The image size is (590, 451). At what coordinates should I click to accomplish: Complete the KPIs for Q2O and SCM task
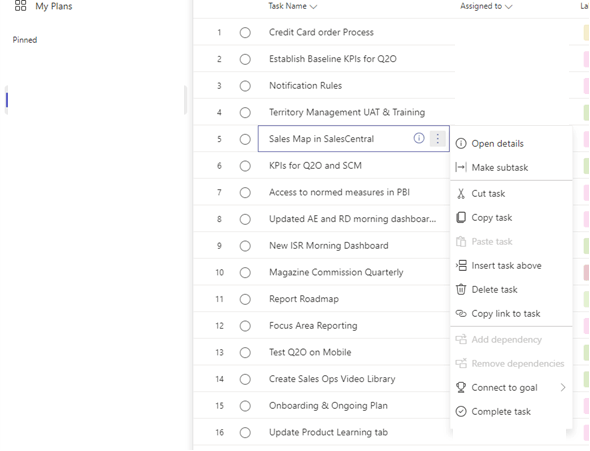coord(245,166)
